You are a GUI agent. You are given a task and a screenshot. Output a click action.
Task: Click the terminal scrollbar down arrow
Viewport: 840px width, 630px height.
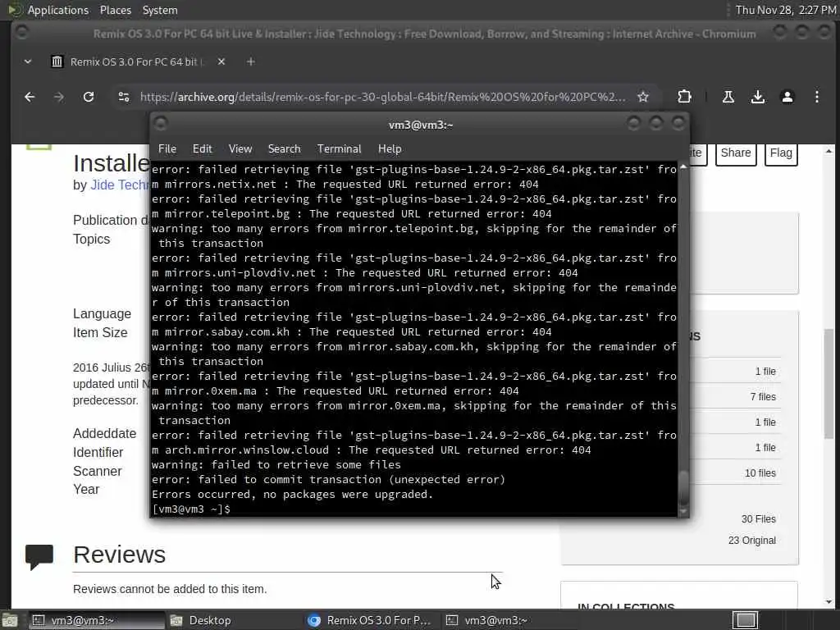tap(683, 512)
